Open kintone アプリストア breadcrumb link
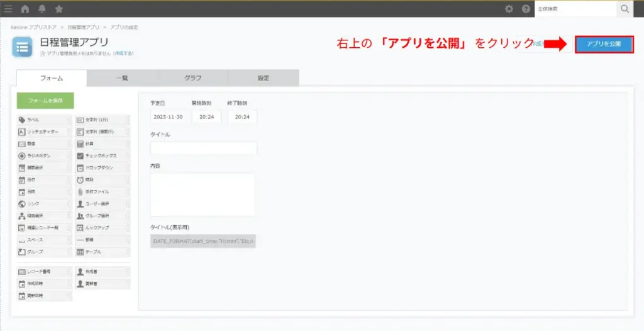This screenshot has height=331, width=644. (x=34, y=27)
